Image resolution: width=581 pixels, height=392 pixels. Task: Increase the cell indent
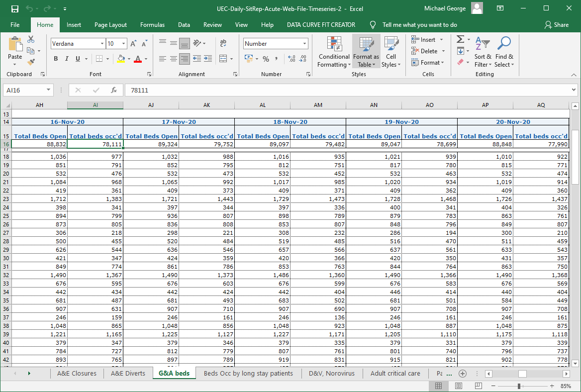point(208,59)
